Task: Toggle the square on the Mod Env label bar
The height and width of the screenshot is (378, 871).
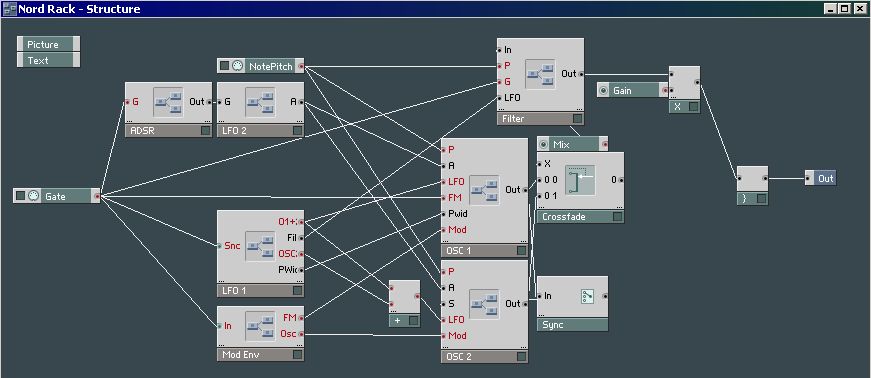Action: coord(298,354)
